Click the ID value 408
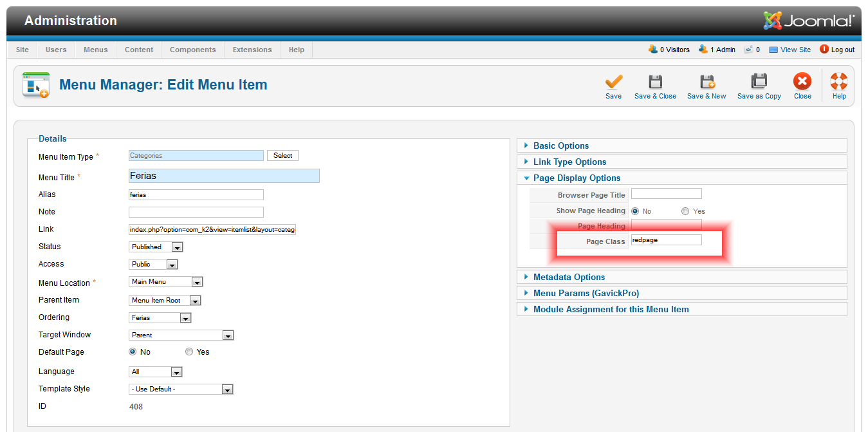The width and height of the screenshot is (868, 432). tap(136, 407)
